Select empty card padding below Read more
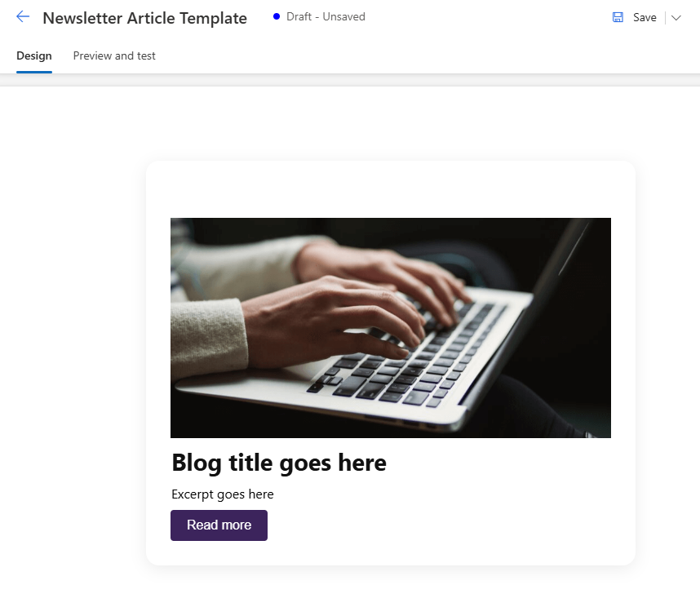The image size is (700, 616). [x=391, y=552]
